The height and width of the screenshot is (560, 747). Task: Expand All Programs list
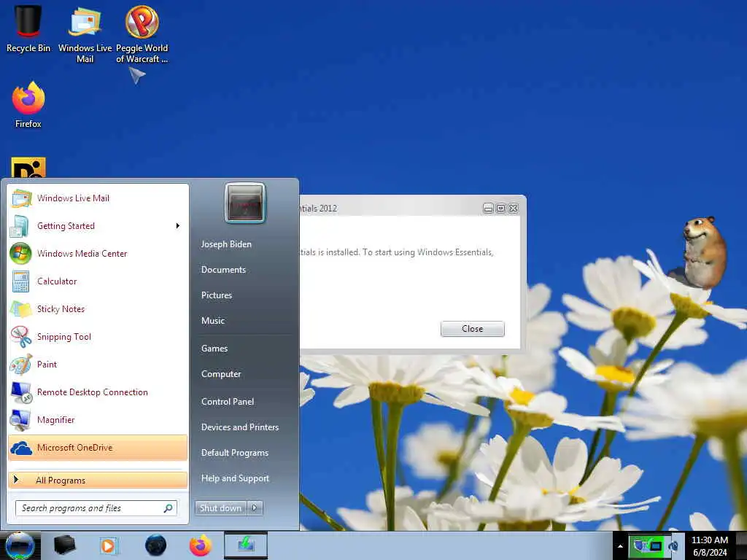coord(98,480)
